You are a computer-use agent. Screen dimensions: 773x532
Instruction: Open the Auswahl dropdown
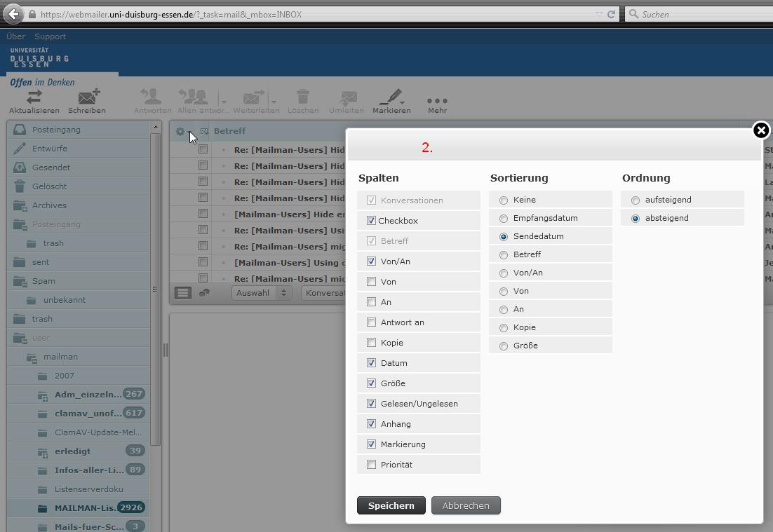click(x=262, y=293)
